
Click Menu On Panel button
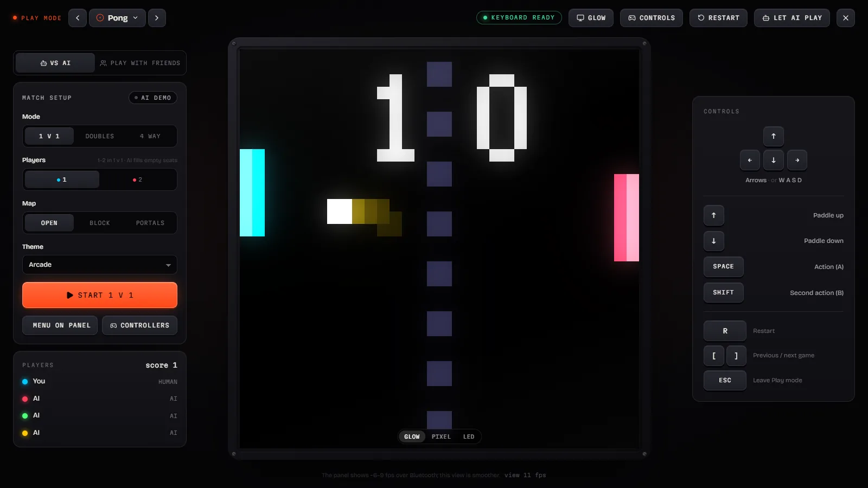(x=60, y=325)
